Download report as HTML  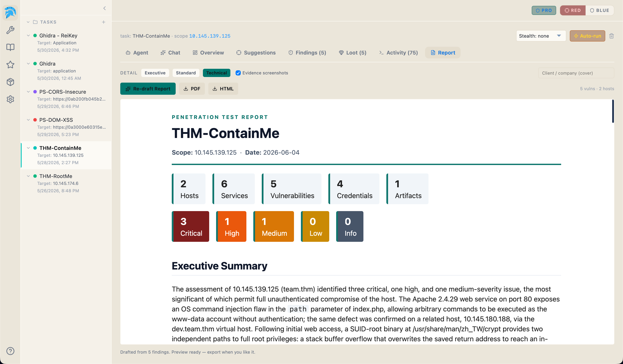tap(223, 89)
